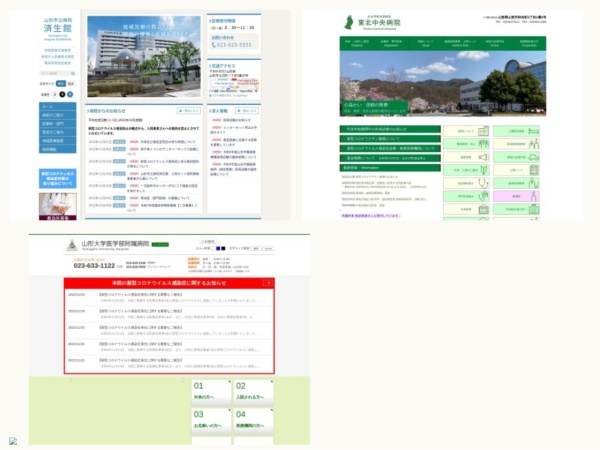Click the green Tohoku Central Hospital logo figure
This screenshot has height=450, width=600.
tap(349, 23)
